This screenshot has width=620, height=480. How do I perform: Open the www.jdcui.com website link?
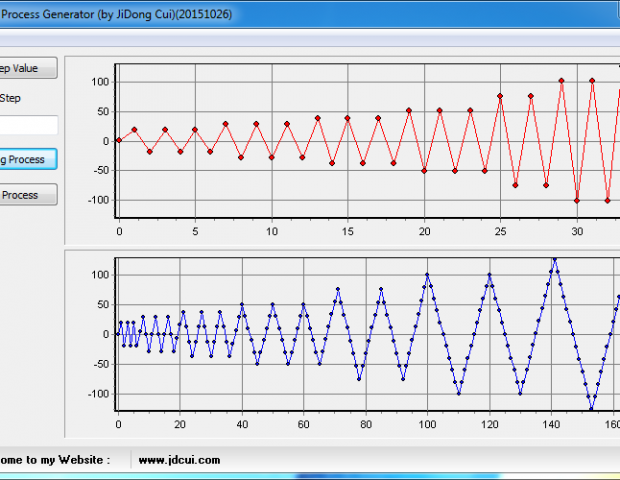click(179, 460)
